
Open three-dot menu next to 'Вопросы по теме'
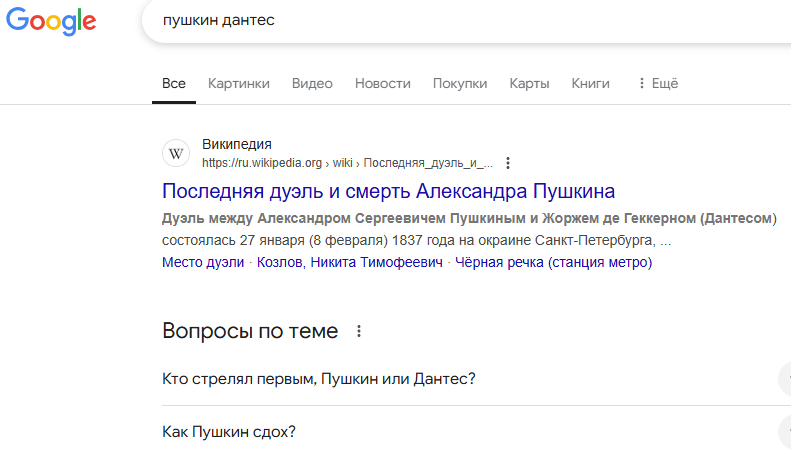[359, 331]
